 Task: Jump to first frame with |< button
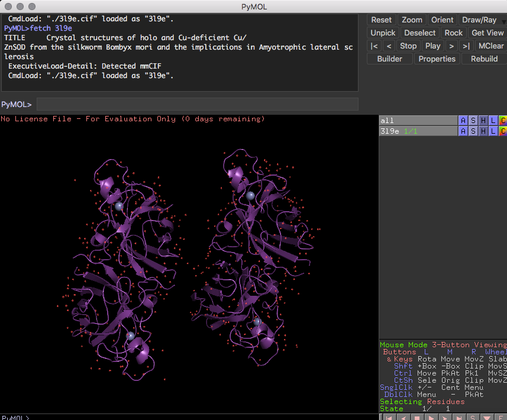tap(374, 46)
